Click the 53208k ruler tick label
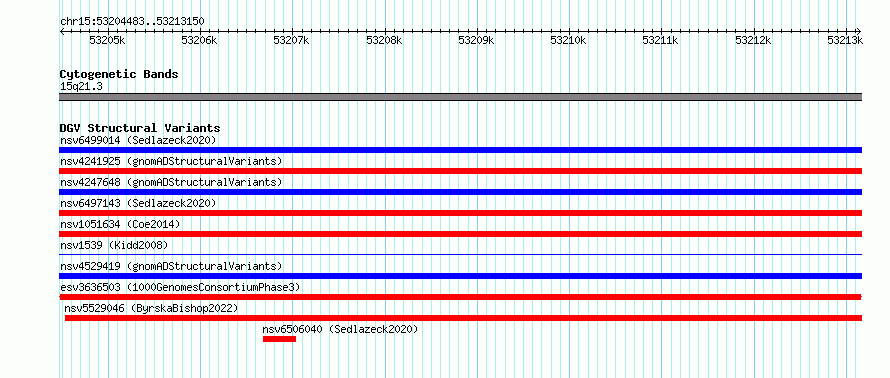 (x=384, y=40)
